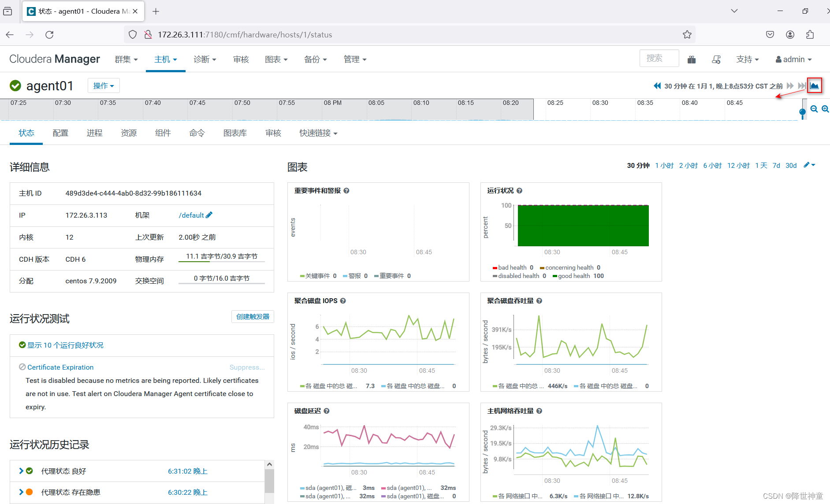Screen dimensions: 830x504
Task: Switch to the 组件 tab
Action: coord(163,133)
